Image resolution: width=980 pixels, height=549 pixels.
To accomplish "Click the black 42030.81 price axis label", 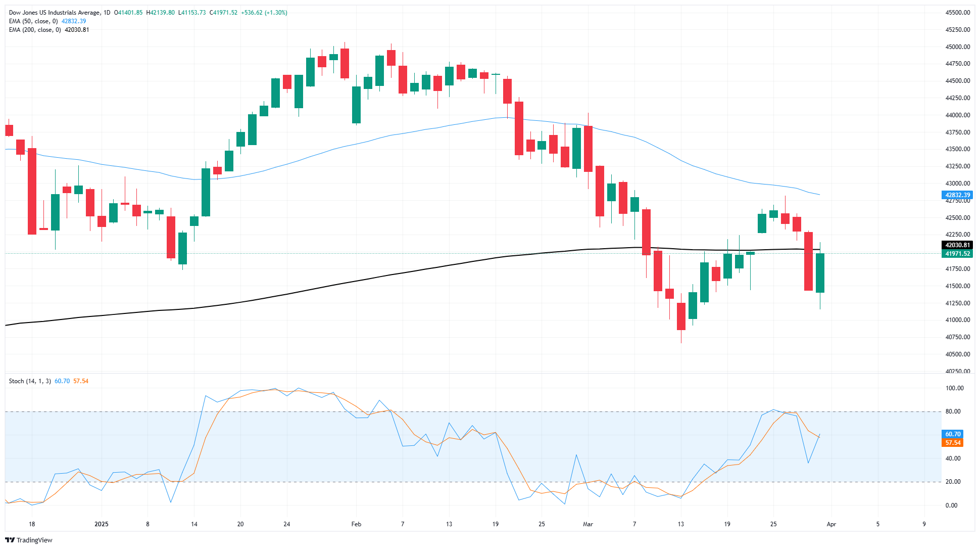I will [x=957, y=245].
